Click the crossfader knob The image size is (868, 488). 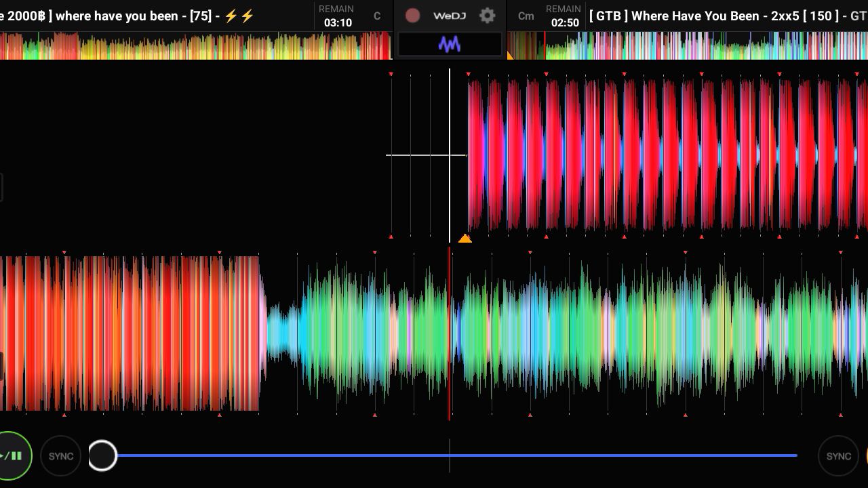click(102, 455)
